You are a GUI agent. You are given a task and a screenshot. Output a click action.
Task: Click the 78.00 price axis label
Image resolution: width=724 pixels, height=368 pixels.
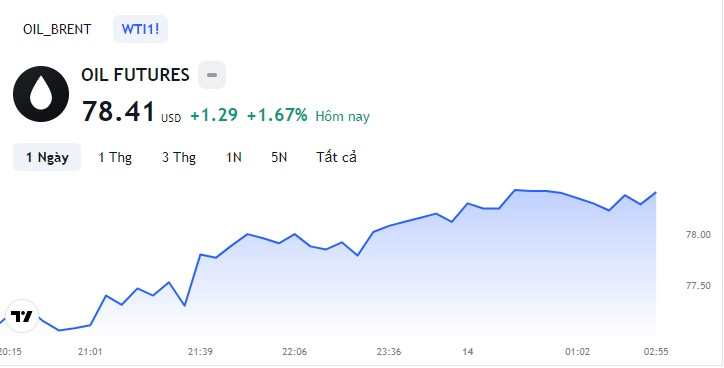coord(698,235)
